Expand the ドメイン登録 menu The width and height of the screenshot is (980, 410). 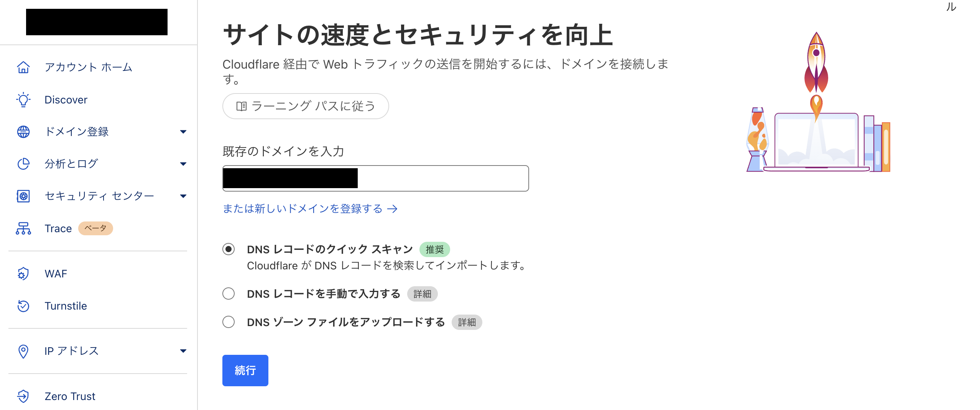[184, 132]
